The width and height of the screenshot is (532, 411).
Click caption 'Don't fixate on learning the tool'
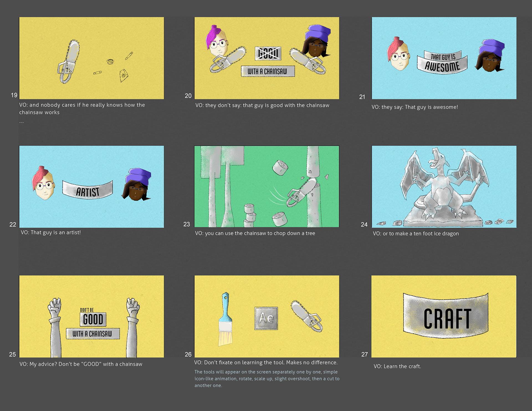coord(266,362)
